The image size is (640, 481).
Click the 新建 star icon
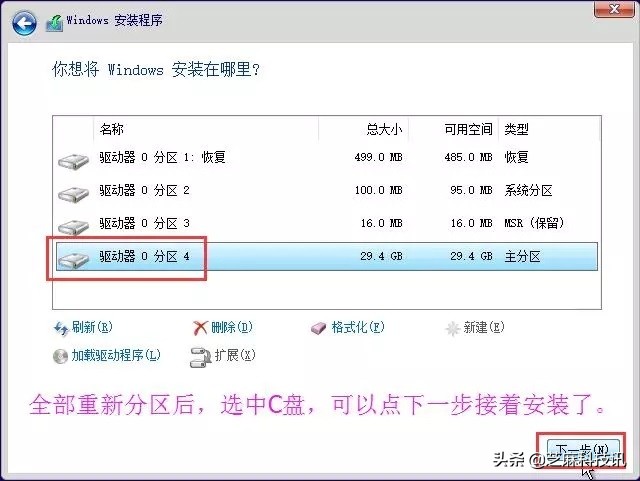(453, 328)
